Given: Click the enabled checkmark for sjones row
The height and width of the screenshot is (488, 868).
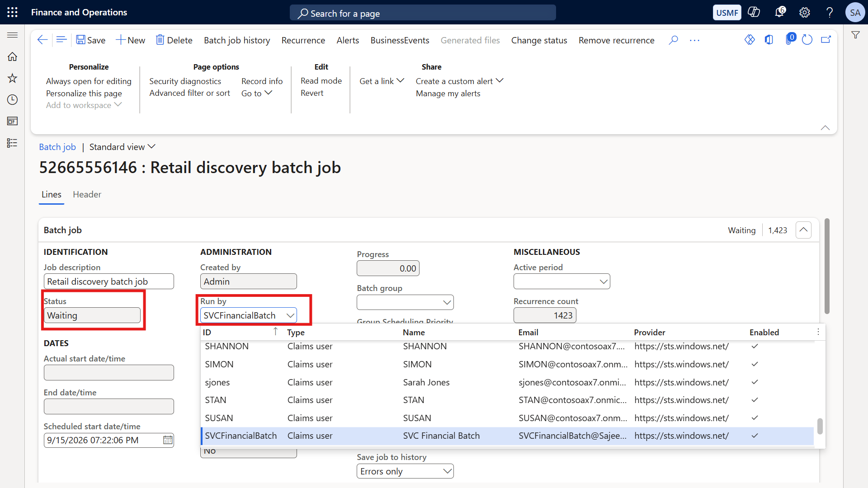Looking at the screenshot, I should [x=755, y=382].
